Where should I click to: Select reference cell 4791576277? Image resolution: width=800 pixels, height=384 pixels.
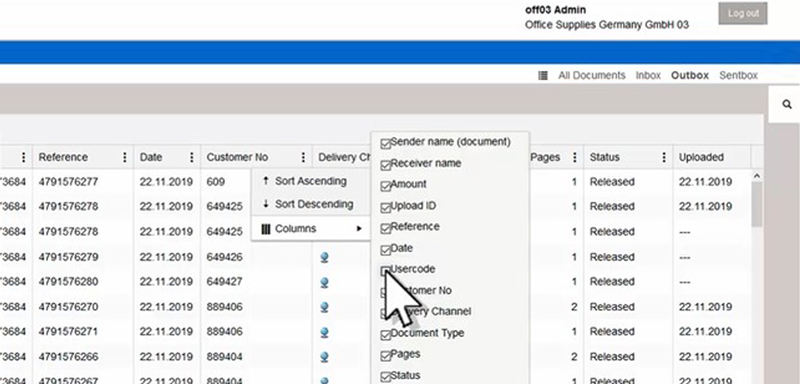tap(68, 182)
